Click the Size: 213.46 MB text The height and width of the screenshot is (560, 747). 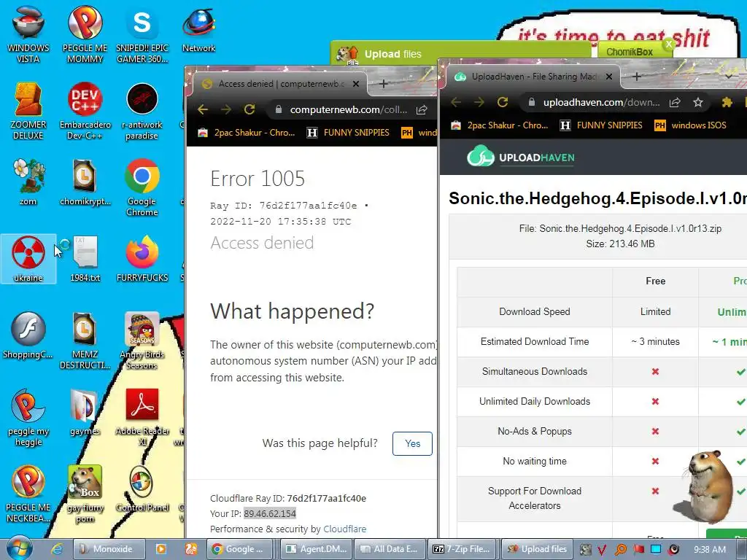[620, 244]
